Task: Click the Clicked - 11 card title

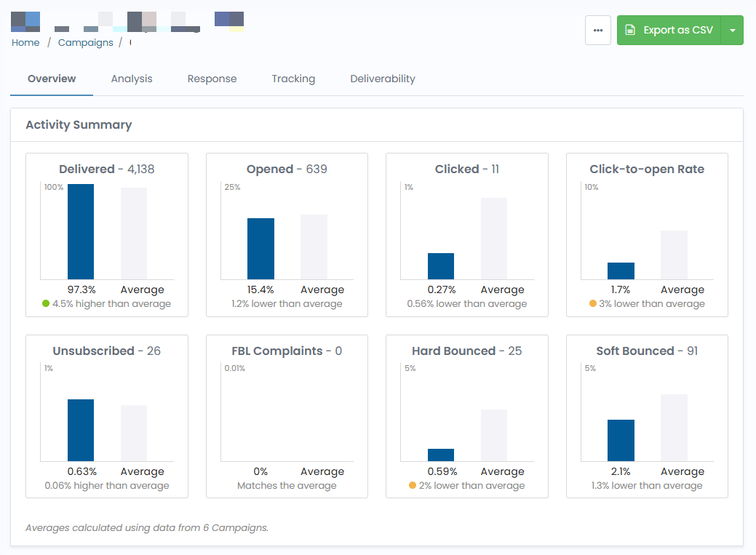Action: (466, 169)
